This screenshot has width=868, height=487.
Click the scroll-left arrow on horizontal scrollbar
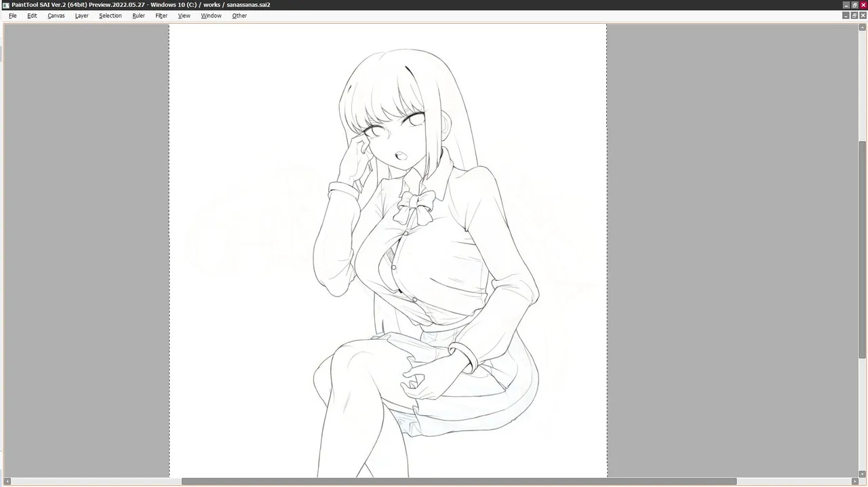tap(7, 482)
